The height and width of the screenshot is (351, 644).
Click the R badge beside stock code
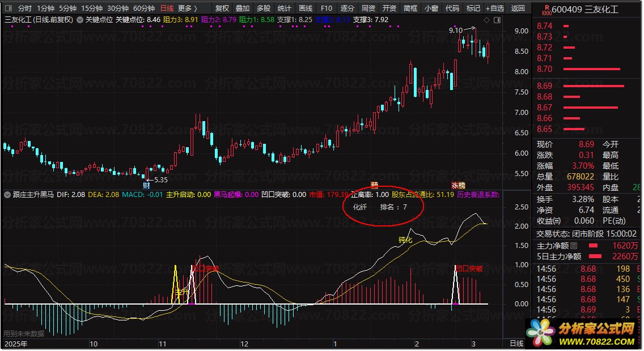point(546,8)
